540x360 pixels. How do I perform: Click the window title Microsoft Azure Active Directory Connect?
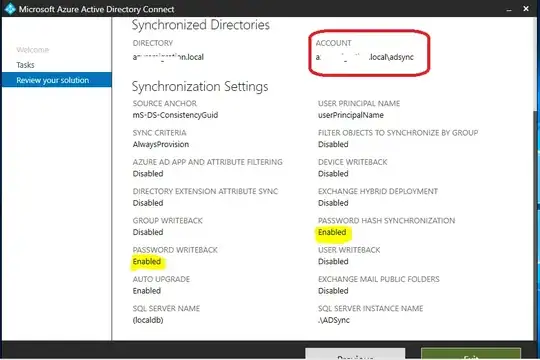pos(96,9)
